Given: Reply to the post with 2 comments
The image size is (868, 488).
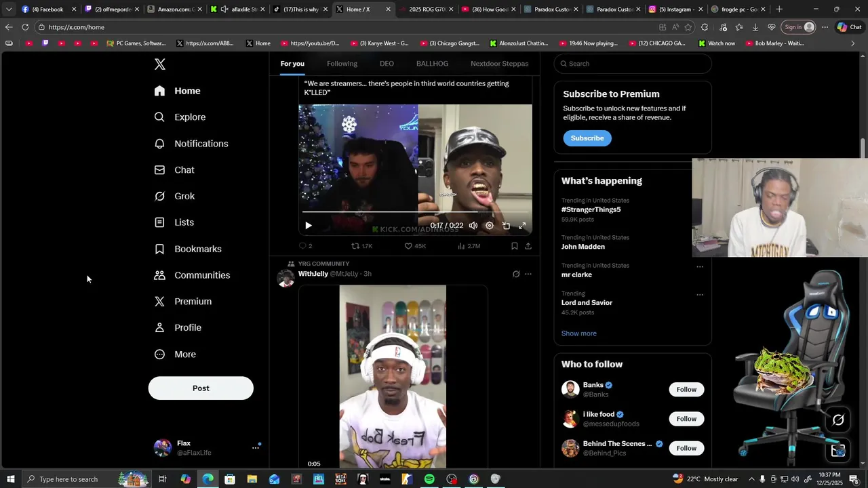Looking at the screenshot, I should tap(306, 246).
